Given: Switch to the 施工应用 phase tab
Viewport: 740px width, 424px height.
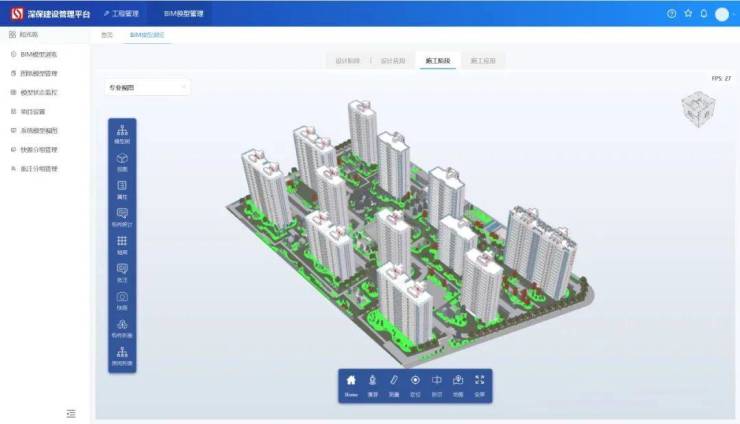Looking at the screenshot, I should (x=483, y=61).
